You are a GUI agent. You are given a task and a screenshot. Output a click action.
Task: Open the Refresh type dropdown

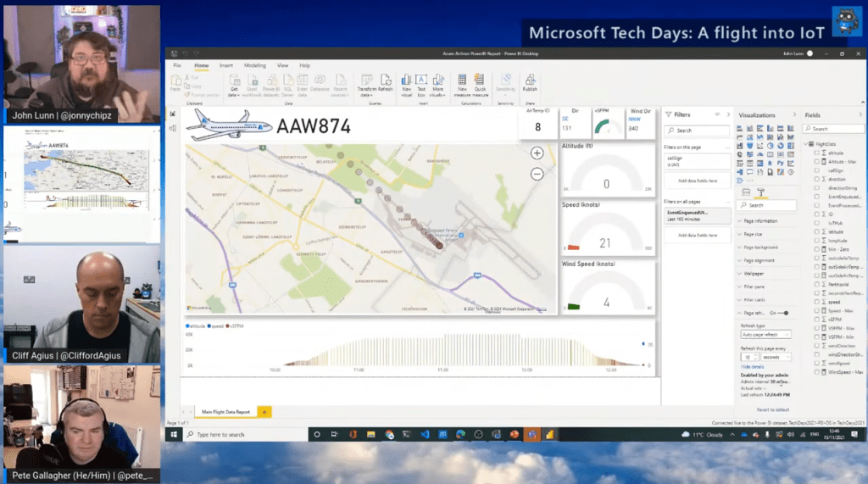point(765,334)
